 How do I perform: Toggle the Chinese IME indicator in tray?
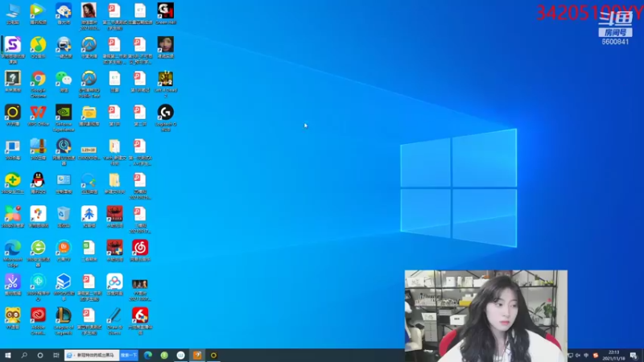(x=586, y=356)
